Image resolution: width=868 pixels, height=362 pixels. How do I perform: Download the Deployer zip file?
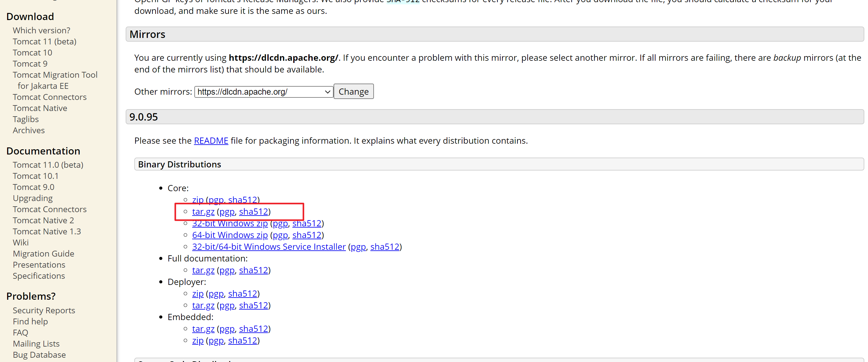(x=198, y=294)
